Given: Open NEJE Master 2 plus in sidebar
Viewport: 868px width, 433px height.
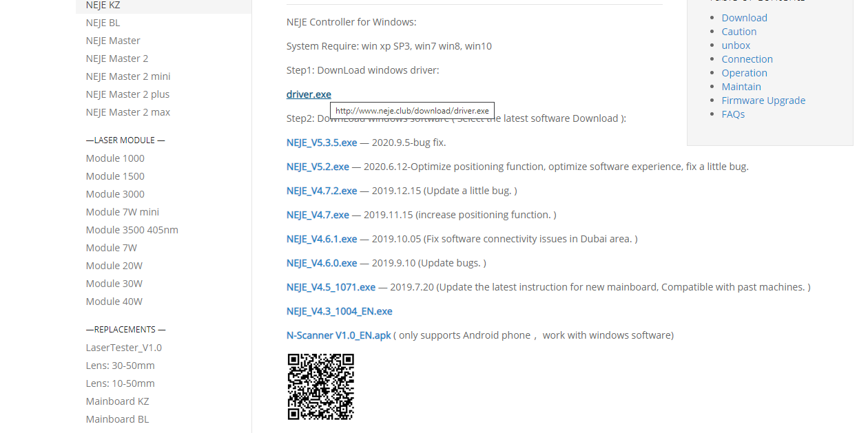Looking at the screenshot, I should point(127,94).
